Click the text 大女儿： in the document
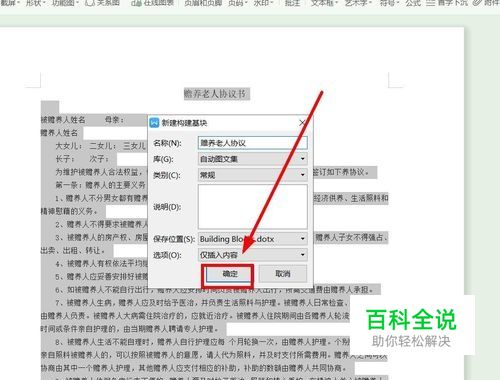 pyautogui.click(x=69, y=146)
